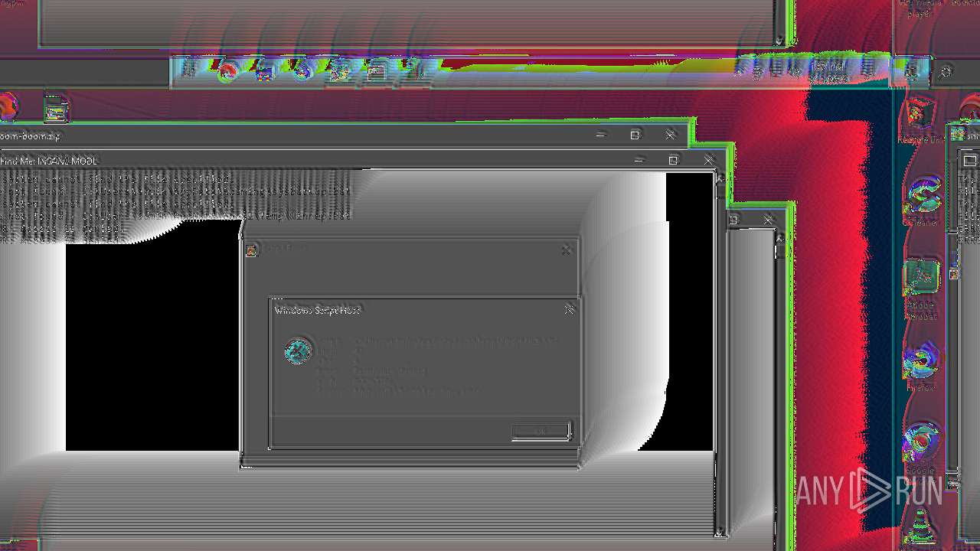
Task: Click the small title icon of the dialog behind Script Host
Action: coord(251,249)
